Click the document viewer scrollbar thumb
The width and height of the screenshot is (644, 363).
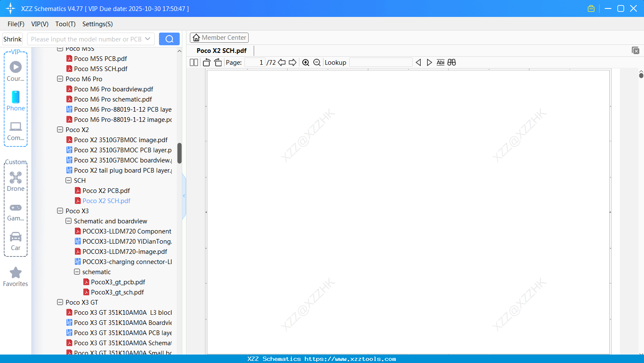(641, 75)
